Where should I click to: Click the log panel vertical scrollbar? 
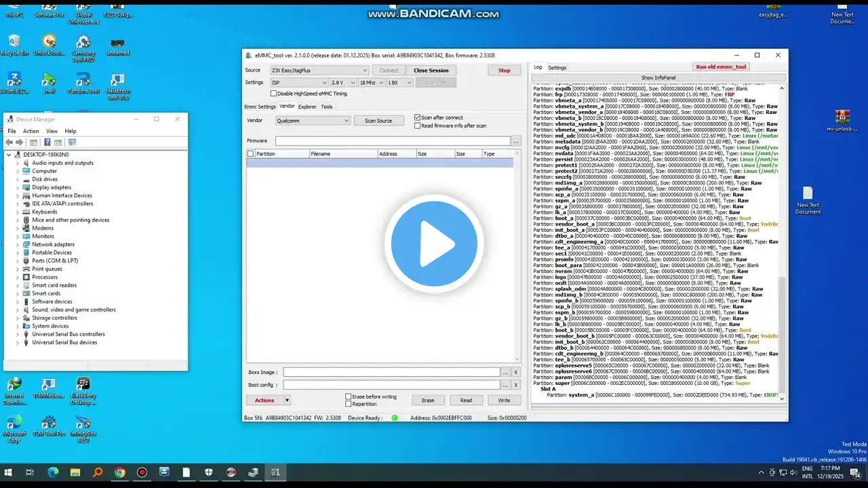pyautogui.click(x=783, y=243)
